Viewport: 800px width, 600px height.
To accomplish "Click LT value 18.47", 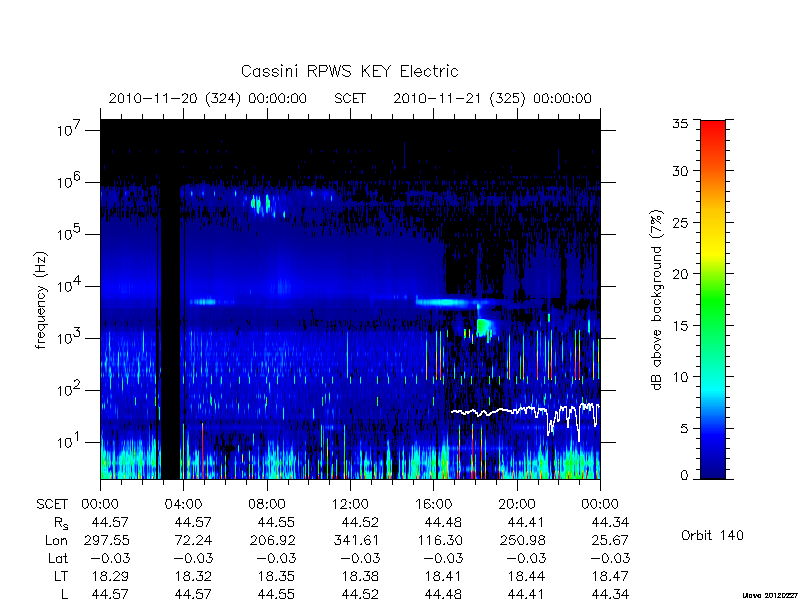I will coord(610,577).
